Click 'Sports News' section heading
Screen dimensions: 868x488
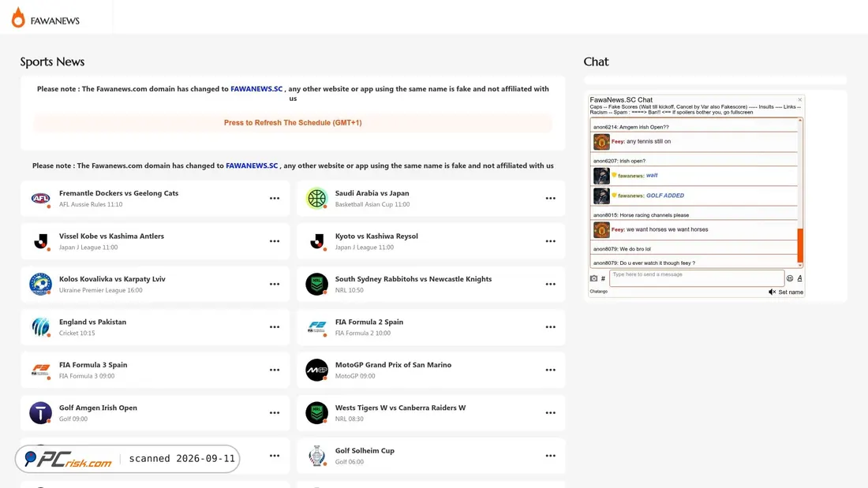tap(52, 61)
